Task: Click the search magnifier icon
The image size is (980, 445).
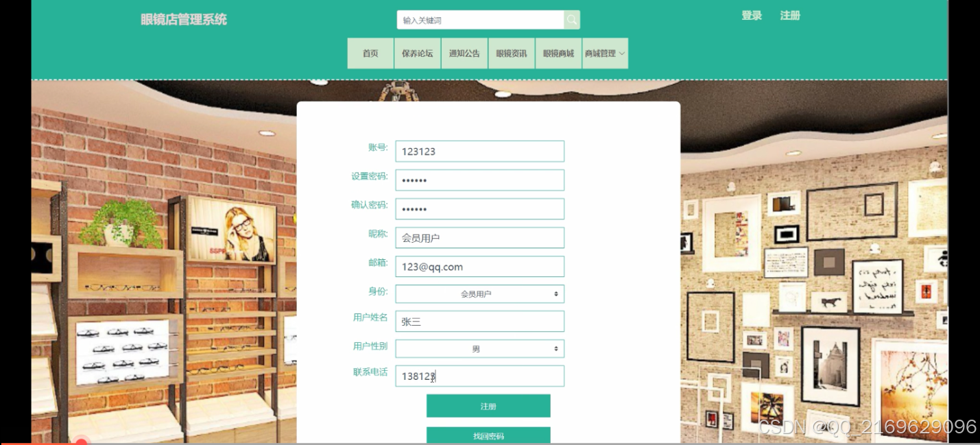Action: tap(572, 20)
